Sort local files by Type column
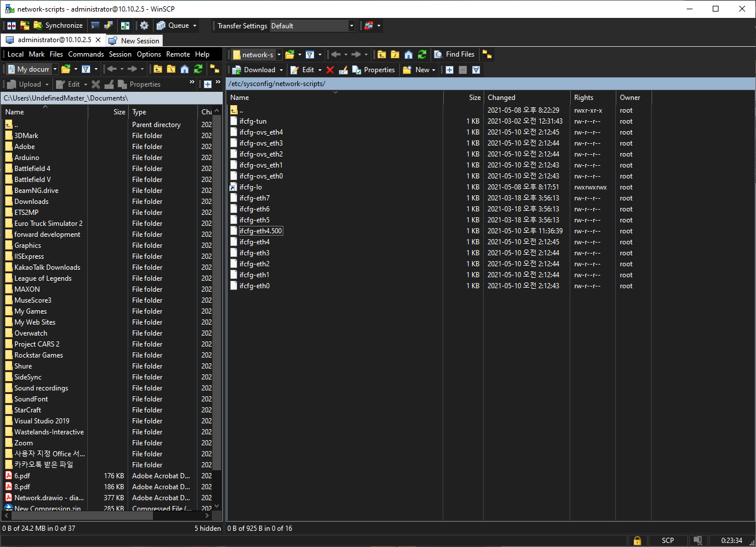Image resolution: width=756 pixels, height=547 pixels. (x=163, y=112)
